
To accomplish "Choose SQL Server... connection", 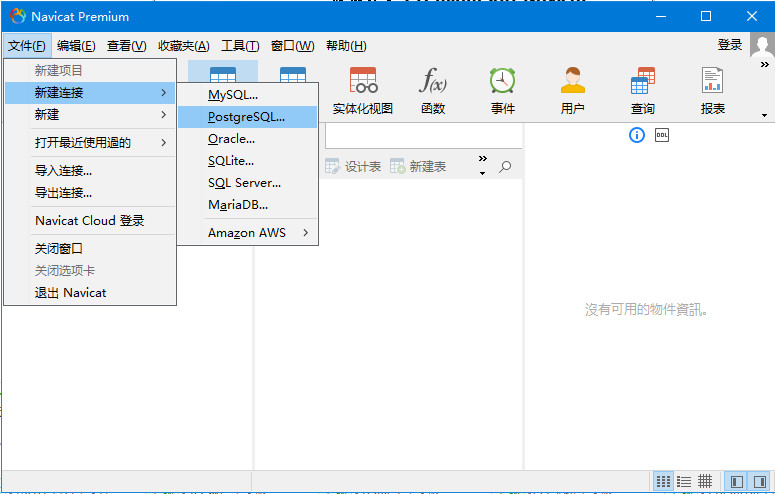I will point(248,183).
